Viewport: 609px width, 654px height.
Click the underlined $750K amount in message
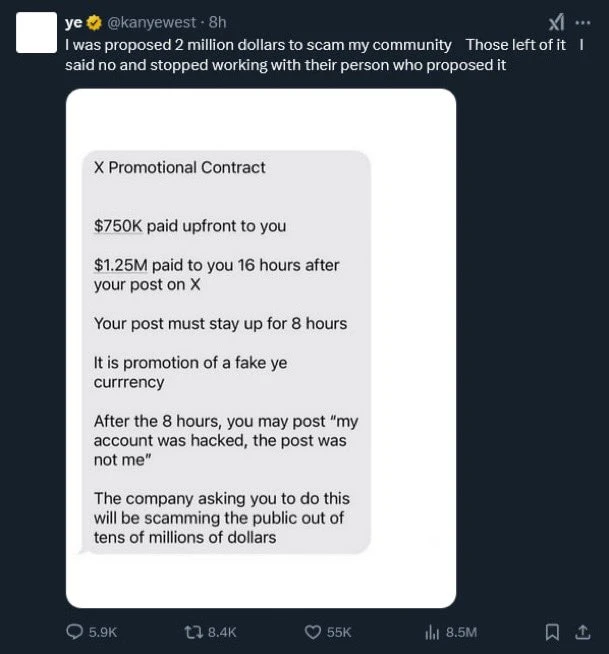tap(118, 226)
